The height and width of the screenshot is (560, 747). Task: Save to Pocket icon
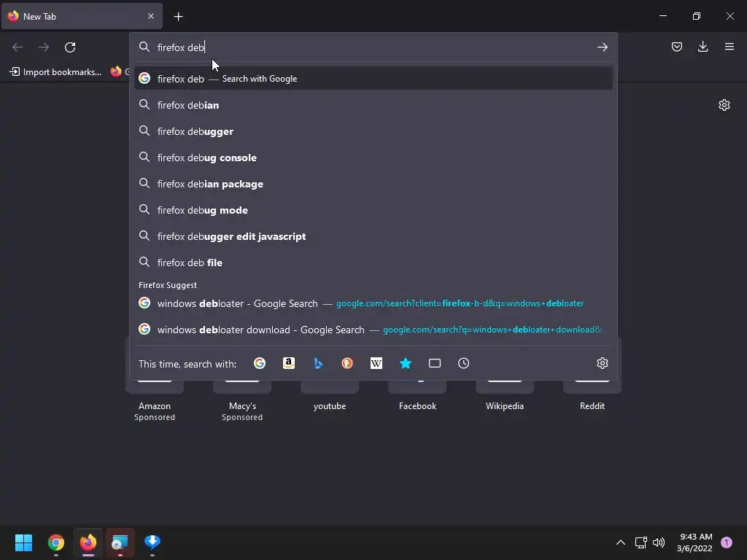(676, 47)
